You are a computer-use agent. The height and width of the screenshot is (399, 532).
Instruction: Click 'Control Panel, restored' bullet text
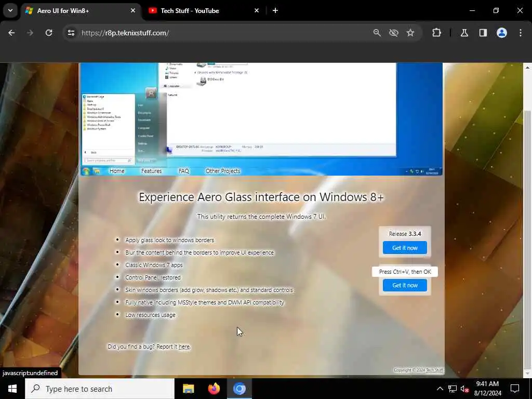[153, 277]
